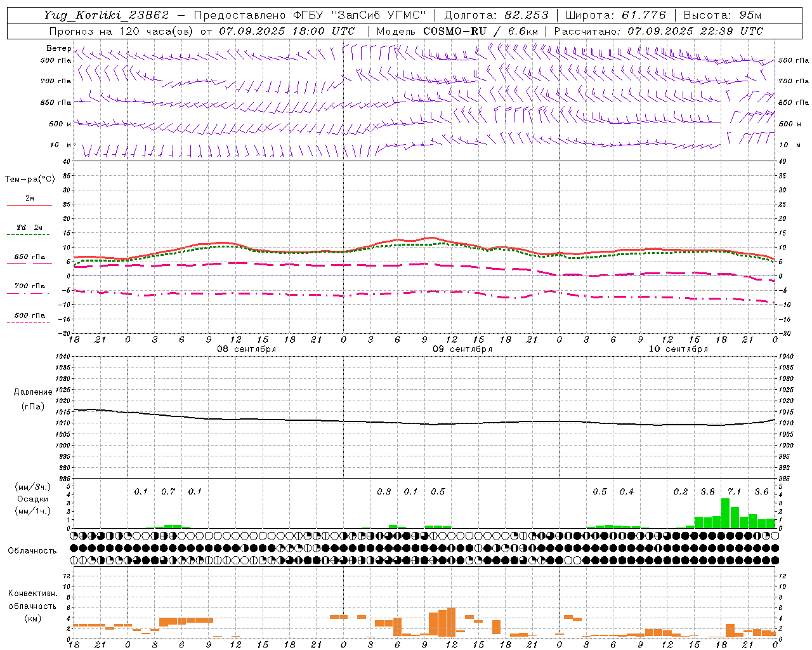Click the 7.1 precipitation total value
This screenshot has width=812, height=650.
734,492
